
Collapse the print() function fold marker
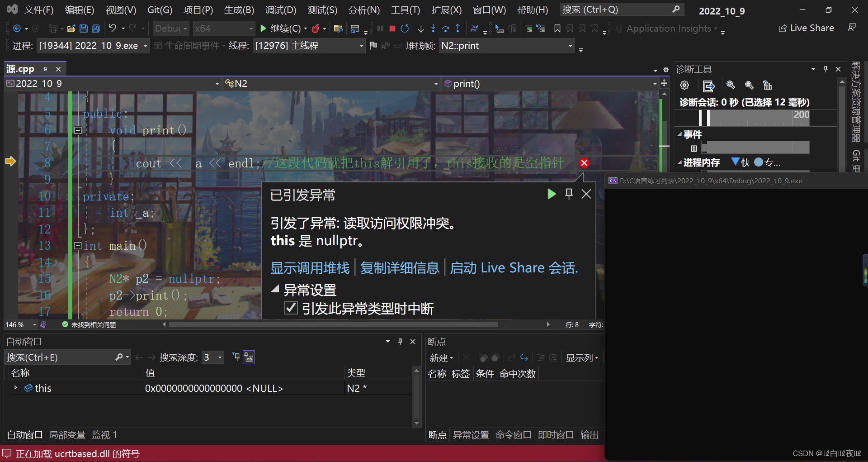[x=78, y=130]
